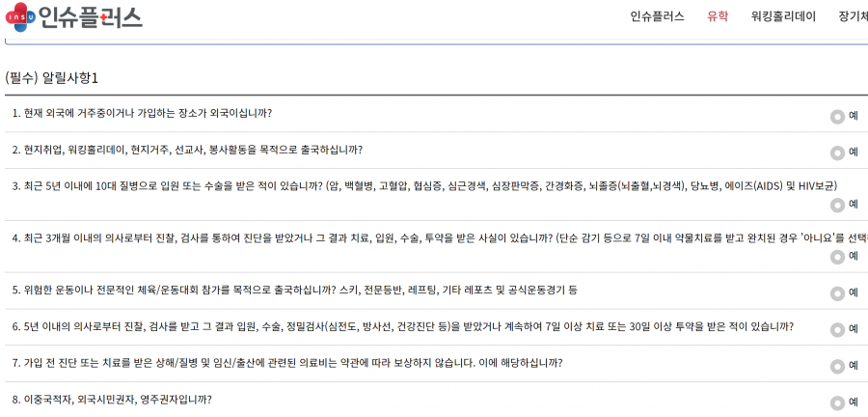Image resolution: width=868 pixels, height=417 pixels.
Task: Click question 7 text about 임신/출산 의료비
Action: (287, 363)
